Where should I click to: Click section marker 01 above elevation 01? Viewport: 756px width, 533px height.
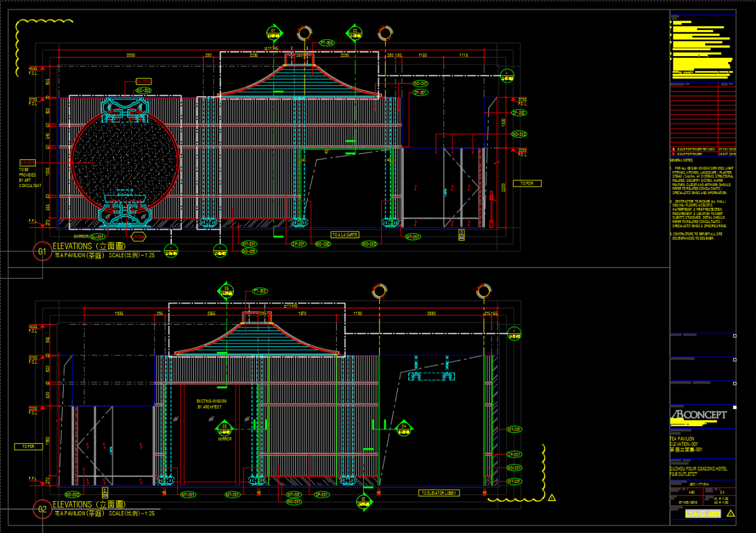click(273, 32)
